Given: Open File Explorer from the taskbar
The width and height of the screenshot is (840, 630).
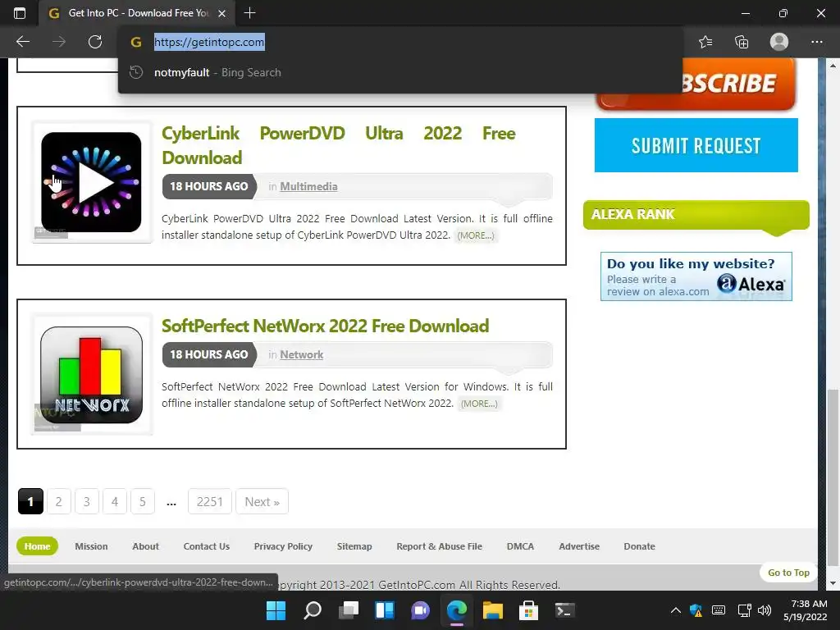Looking at the screenshot, I should tap(493, 610).
